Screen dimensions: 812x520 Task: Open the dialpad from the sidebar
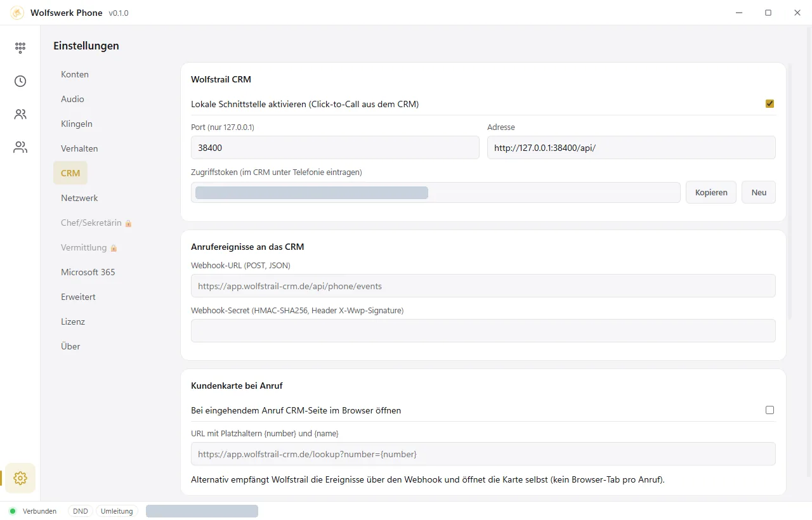click(20, 48)
